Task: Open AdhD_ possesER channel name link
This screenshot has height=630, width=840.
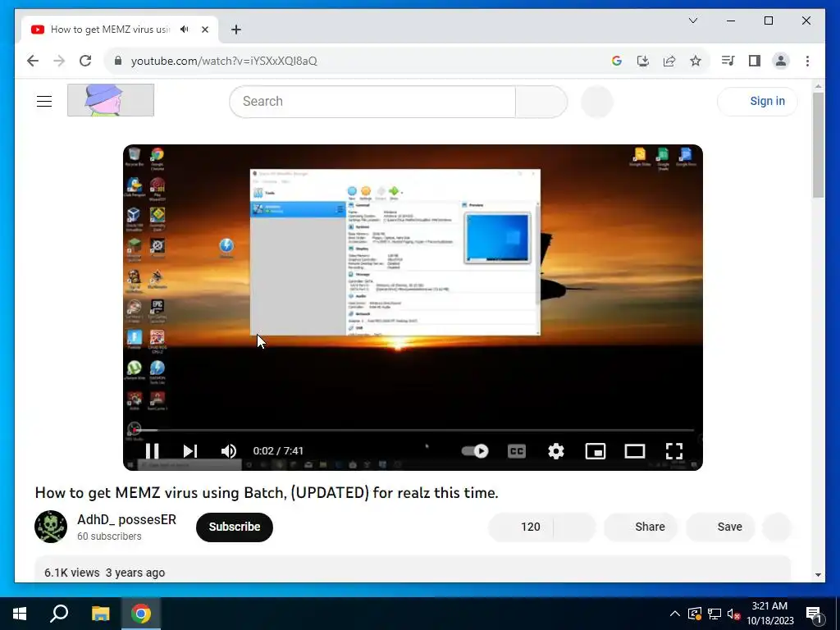Action: coord(127,519)
